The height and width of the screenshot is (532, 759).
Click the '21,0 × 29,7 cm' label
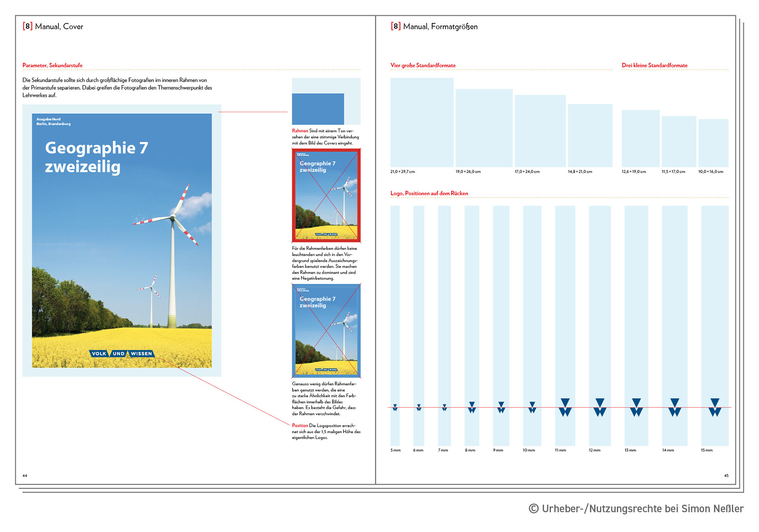tap(402, 172)
